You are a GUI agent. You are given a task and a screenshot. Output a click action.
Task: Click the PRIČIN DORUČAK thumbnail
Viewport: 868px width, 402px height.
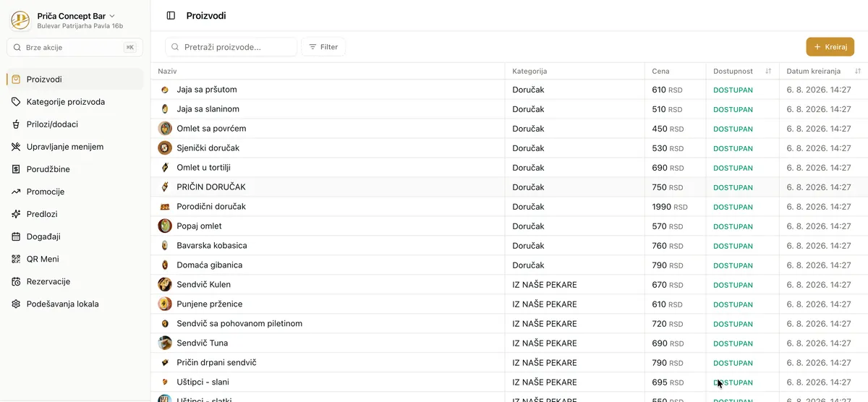pos(165,187)
